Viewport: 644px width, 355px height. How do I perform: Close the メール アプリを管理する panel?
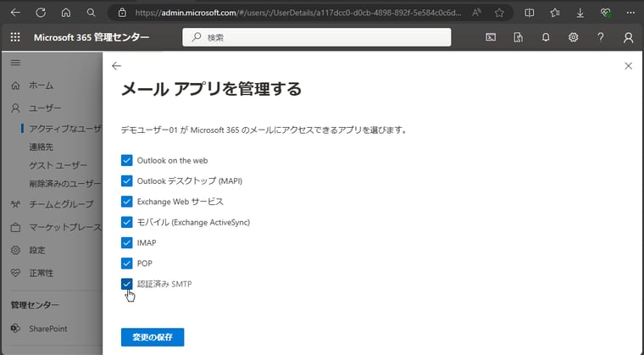pyautogui.click(x=629, y=66)
